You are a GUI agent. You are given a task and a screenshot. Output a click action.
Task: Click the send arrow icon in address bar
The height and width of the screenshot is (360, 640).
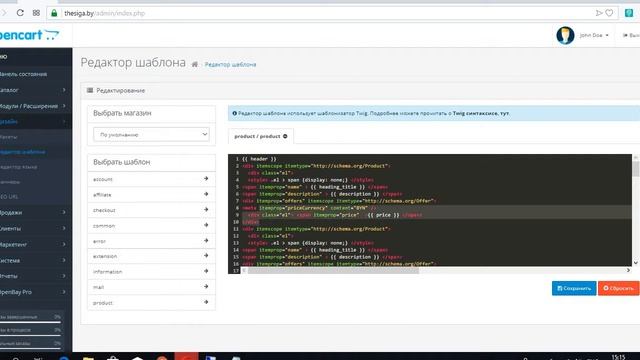point(599,13)
